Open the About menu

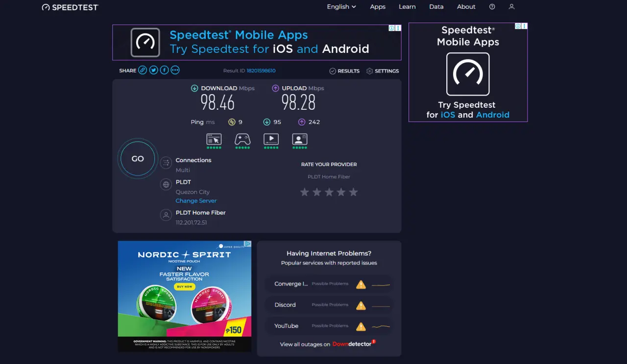(x=466, y=7)
